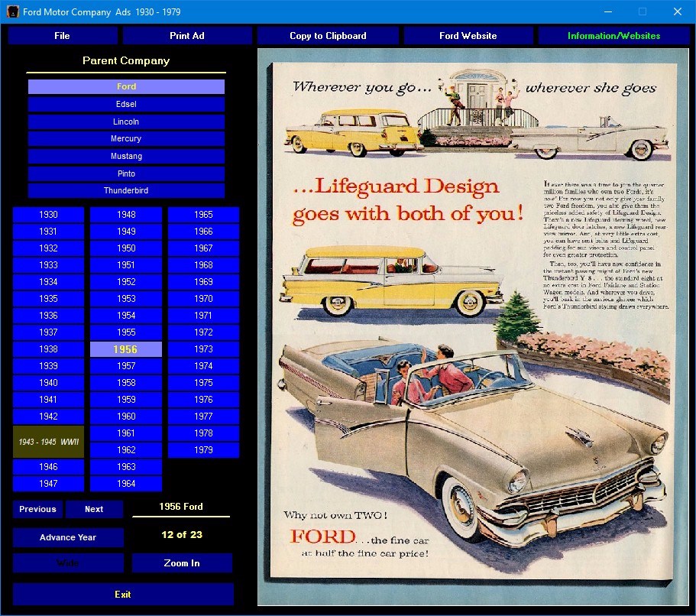The height and width of the screenshot is (616, 696).
Task: Choose the year 1964
Action: coord(126,484)
